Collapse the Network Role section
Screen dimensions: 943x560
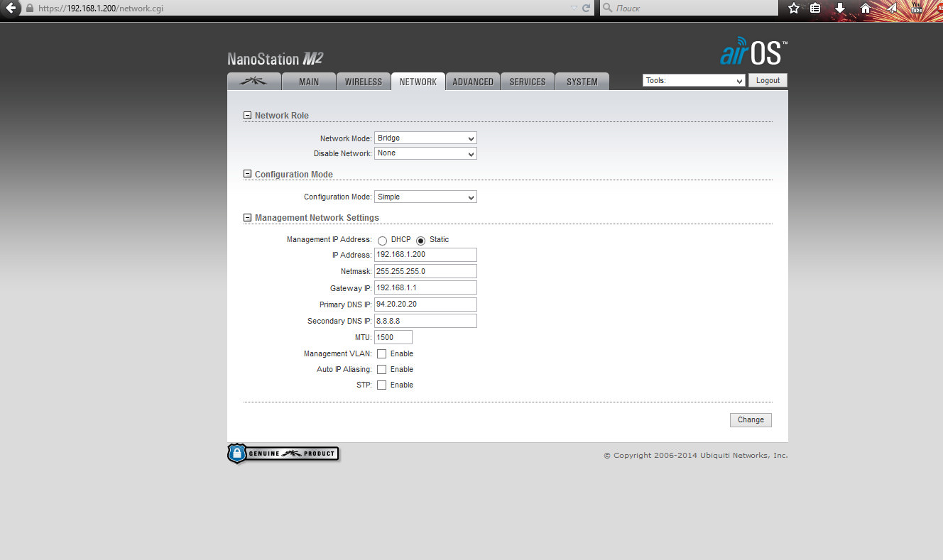pyautogui.click(x=247, y=116)
